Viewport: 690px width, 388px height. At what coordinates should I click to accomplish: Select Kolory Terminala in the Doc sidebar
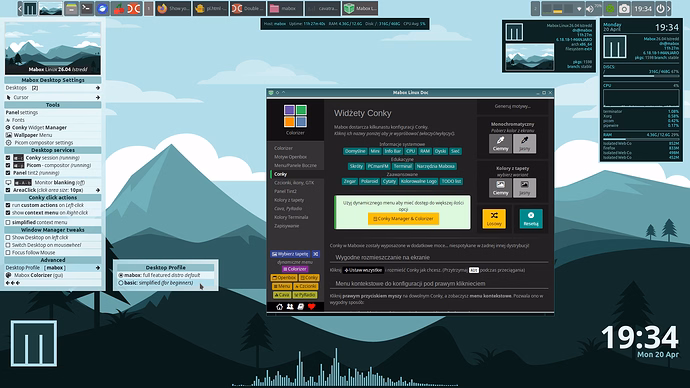tap(291, 217)
